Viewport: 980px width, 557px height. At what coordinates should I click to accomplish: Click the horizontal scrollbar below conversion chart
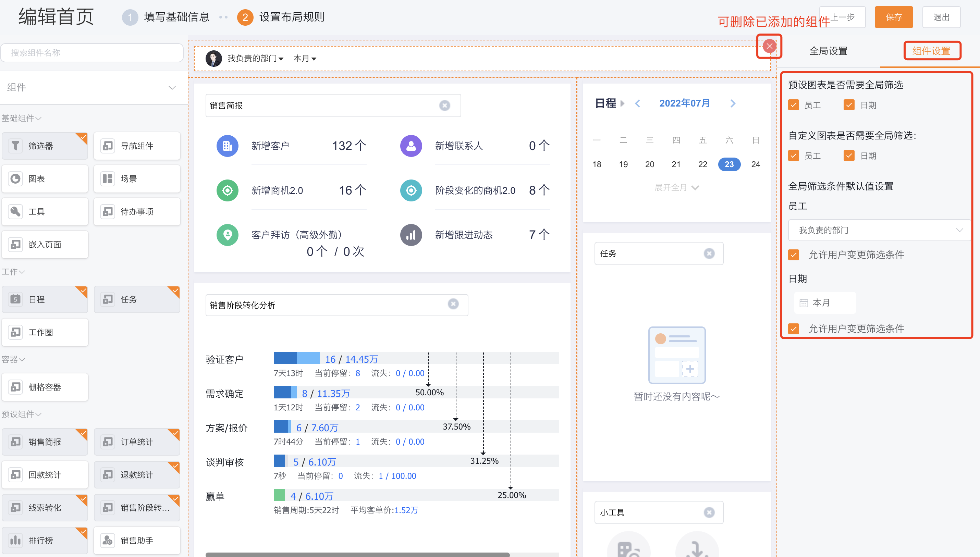[357, 554]
